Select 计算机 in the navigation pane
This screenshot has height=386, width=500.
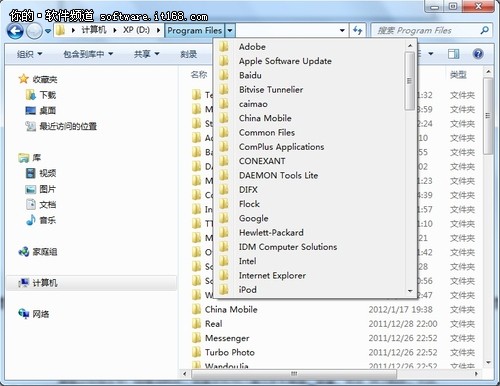(x=92, y=283)
